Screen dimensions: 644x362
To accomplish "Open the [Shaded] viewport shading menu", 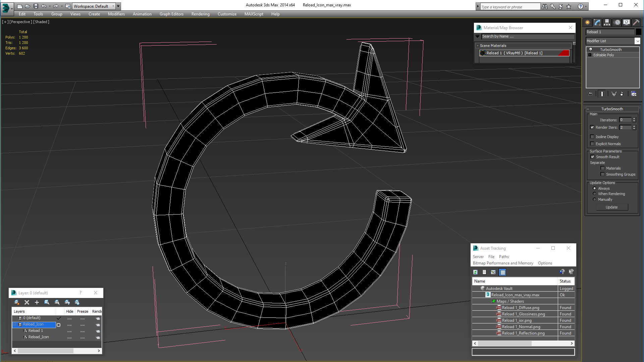I will pyautogui.click(x=41, y=22).
